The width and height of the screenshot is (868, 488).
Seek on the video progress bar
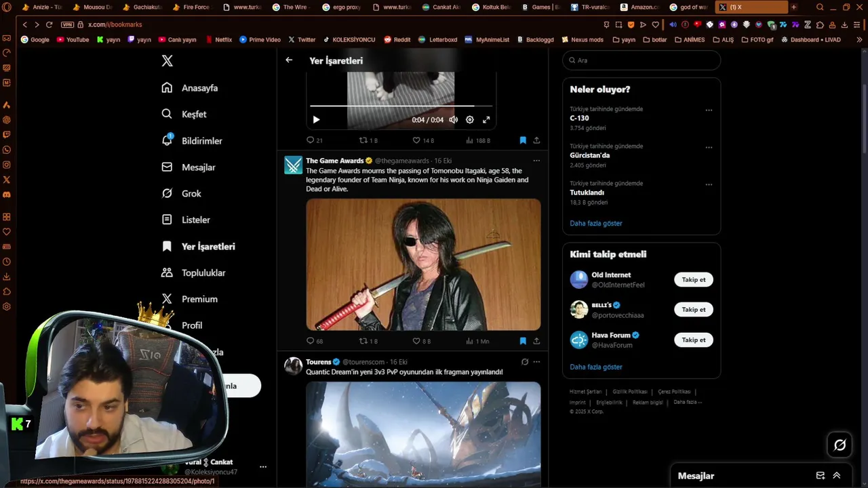401,106
